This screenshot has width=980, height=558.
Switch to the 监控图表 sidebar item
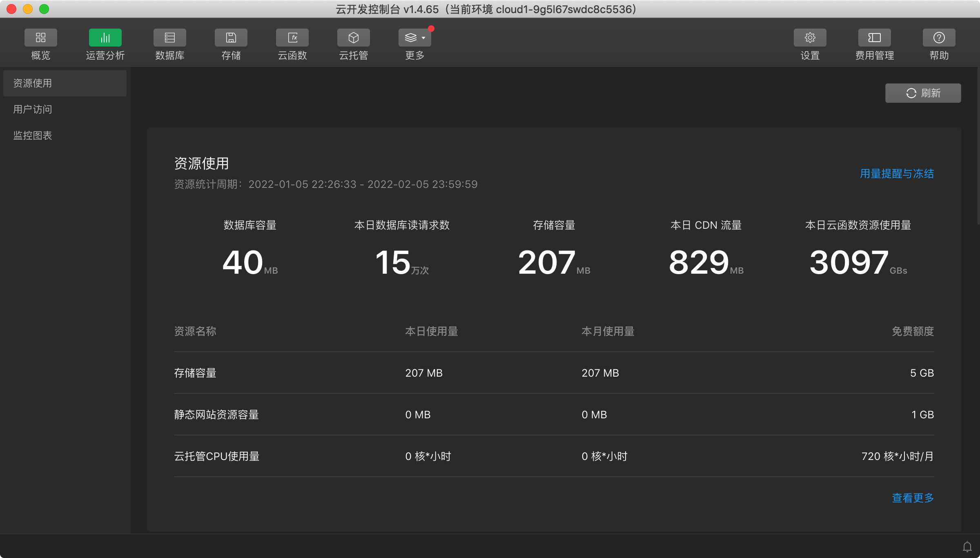click(x=33, y=136)
